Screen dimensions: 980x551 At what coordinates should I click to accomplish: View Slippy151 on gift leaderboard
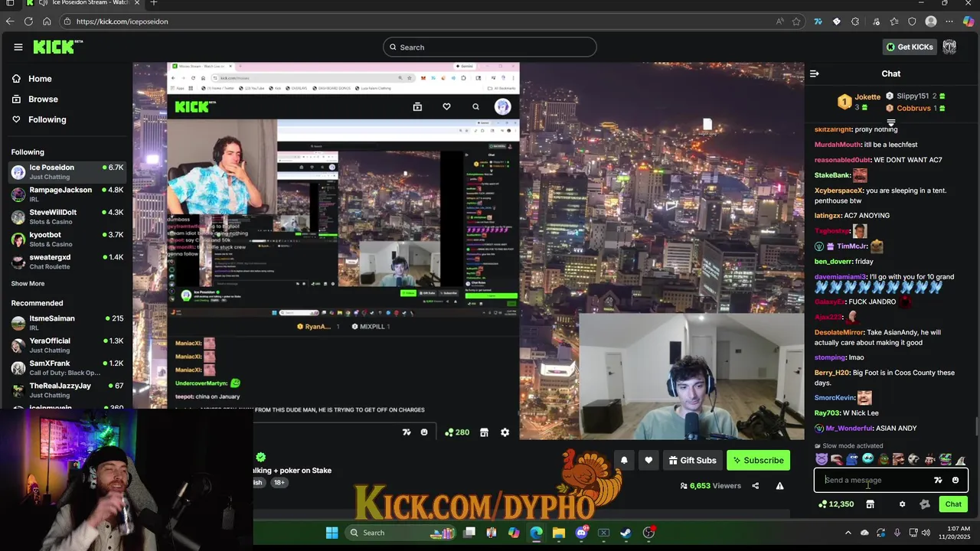point(915,96)
